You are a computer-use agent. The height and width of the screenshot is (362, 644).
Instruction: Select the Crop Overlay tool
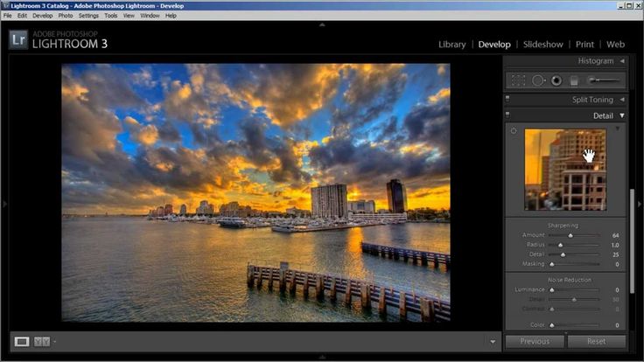pyautogui.click(x=518, y=80)
